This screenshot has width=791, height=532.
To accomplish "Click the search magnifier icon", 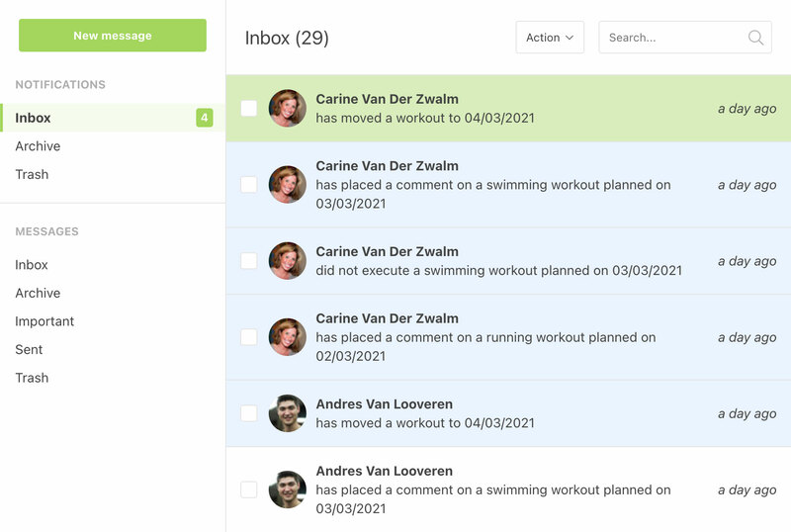I will tap(755, 38).
